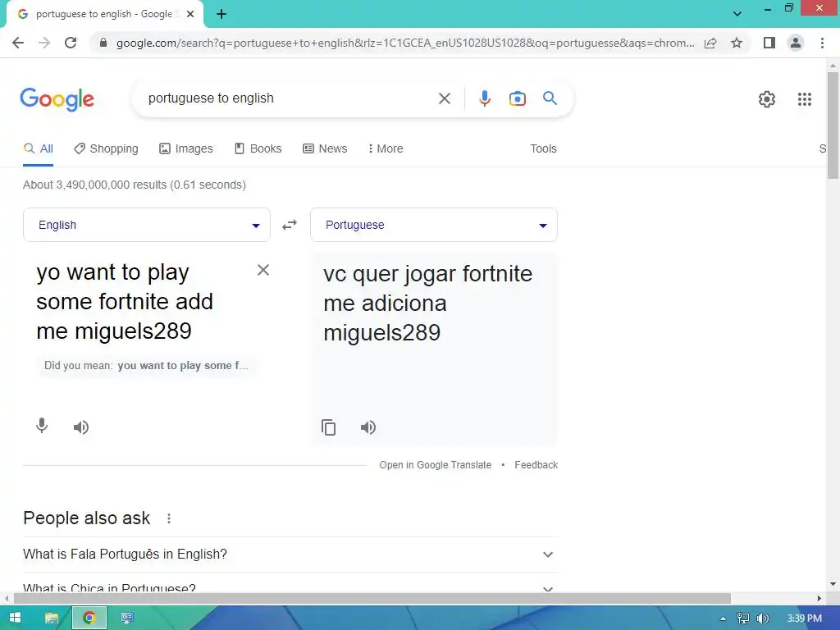Translate by voice with microphone

(x=42, y=427)
